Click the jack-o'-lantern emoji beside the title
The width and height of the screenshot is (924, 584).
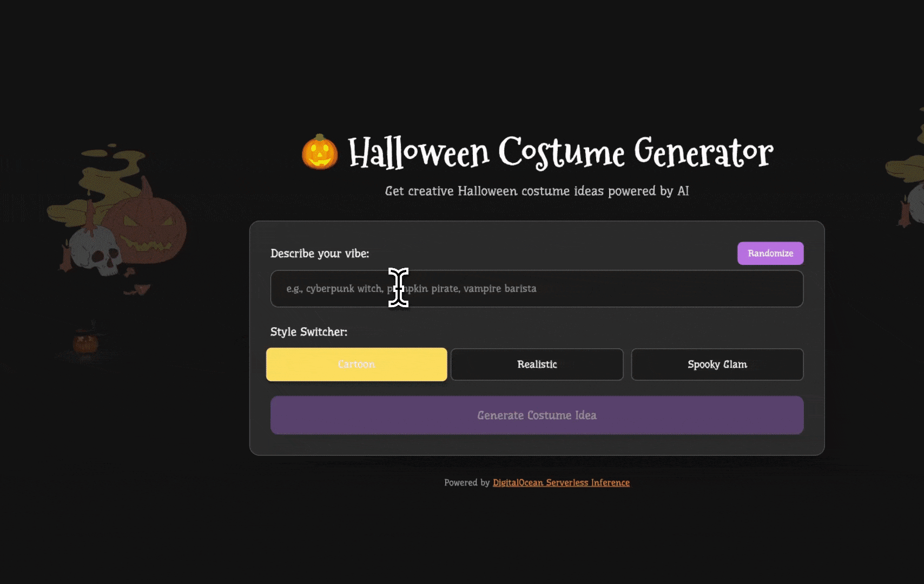320,152
